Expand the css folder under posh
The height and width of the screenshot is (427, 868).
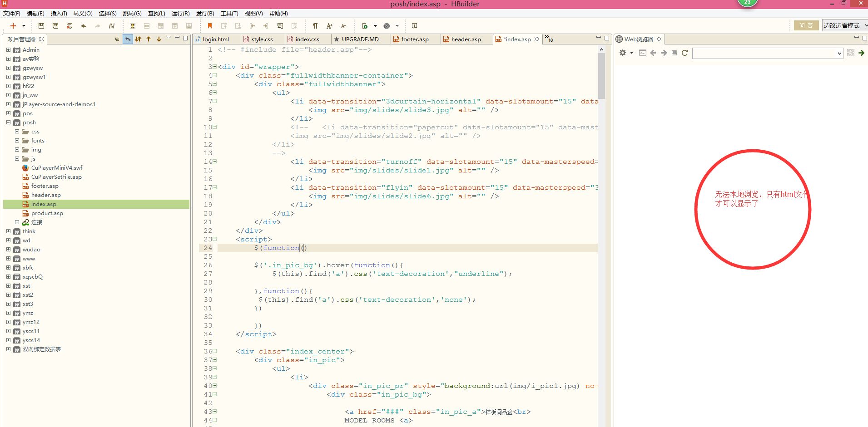tap(17, 132)
